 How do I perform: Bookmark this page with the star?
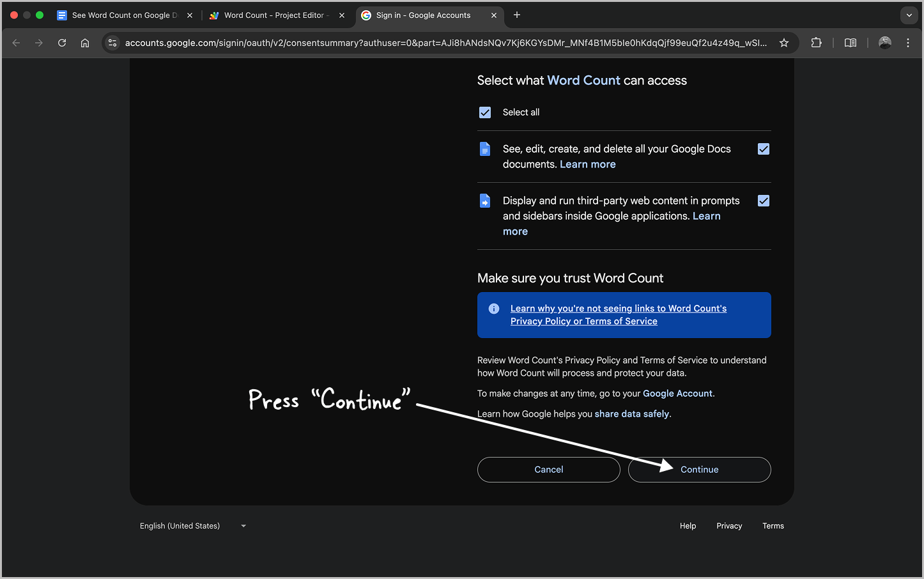(783, 43)
